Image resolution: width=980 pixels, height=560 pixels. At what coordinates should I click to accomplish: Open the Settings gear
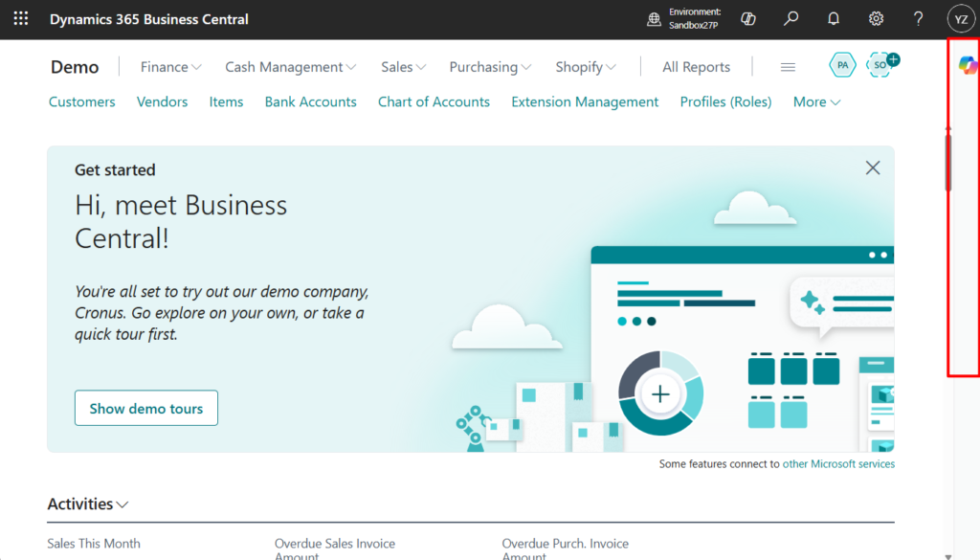click(x=876, y=19)
